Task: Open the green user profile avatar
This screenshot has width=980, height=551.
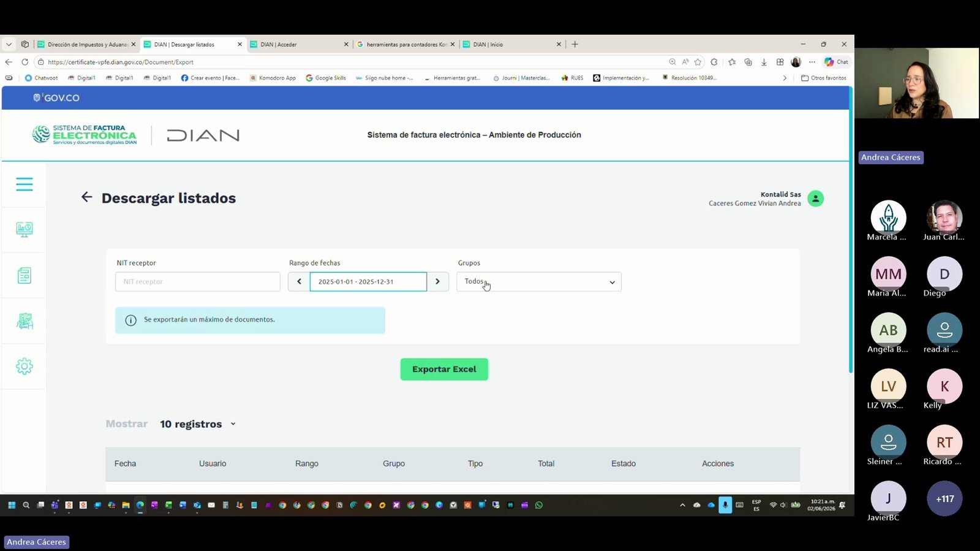Action: pos(815,199)
